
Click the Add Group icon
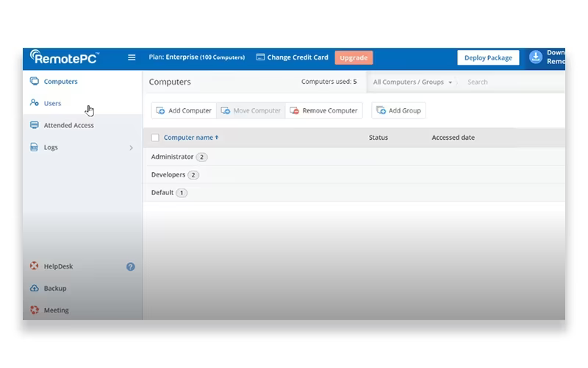381,110
